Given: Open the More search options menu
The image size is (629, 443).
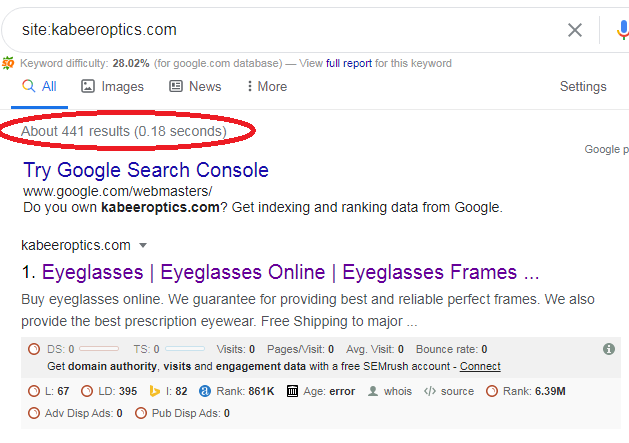Looking at the screenshot, I should point(267,87).
